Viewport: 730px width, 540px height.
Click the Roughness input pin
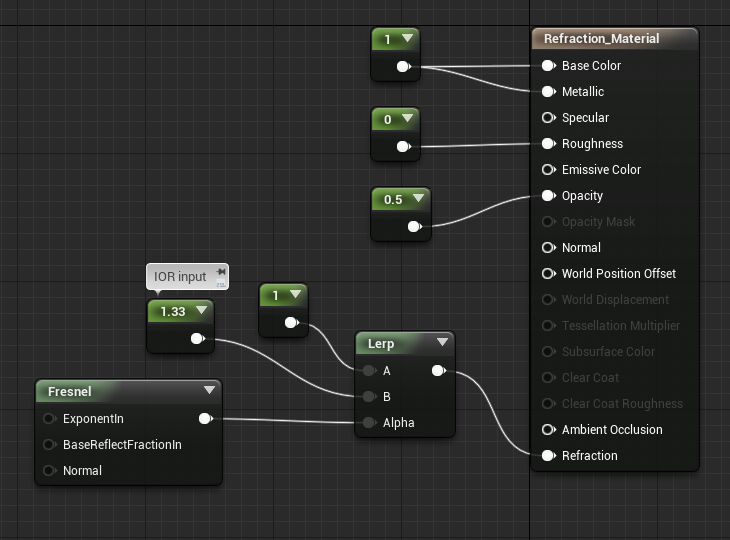tap(548, 144)
